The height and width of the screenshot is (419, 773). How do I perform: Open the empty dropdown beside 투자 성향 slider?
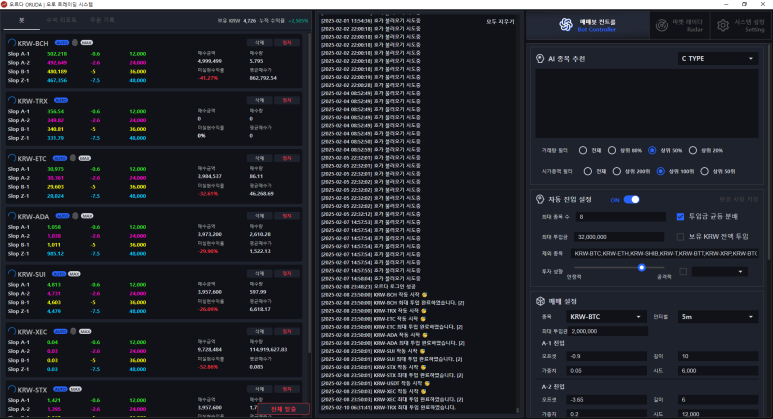coord(719,272)
